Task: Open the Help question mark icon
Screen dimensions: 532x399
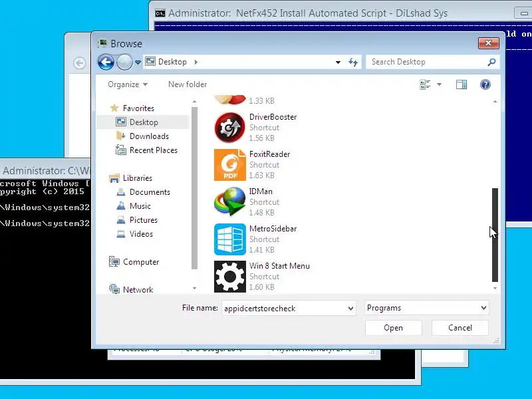Action: [x=485, y=84]
